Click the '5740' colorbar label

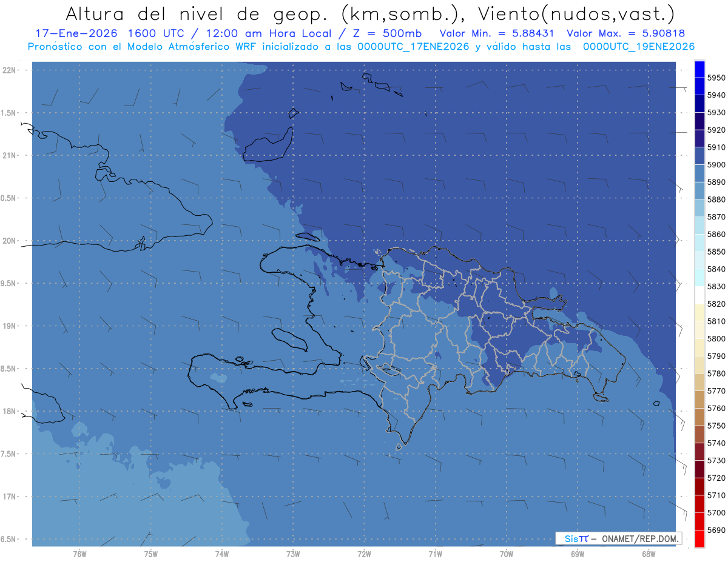pyautogui.click(x=716, y=443)
